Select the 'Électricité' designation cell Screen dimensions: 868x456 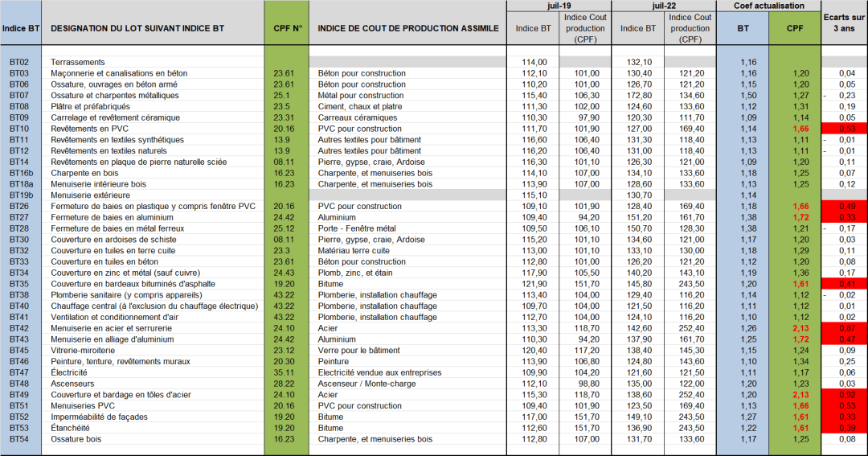[69, 372]
